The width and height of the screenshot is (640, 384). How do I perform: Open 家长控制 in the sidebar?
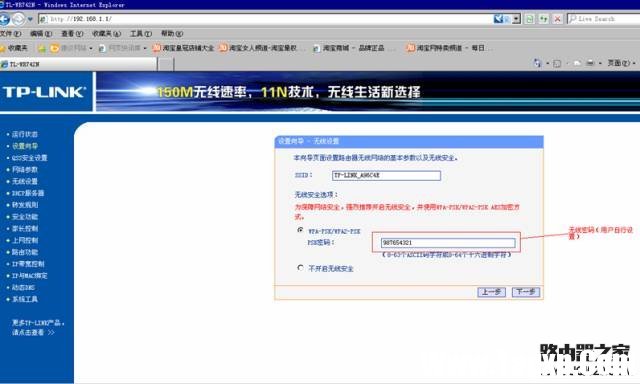tap(24, 229)
